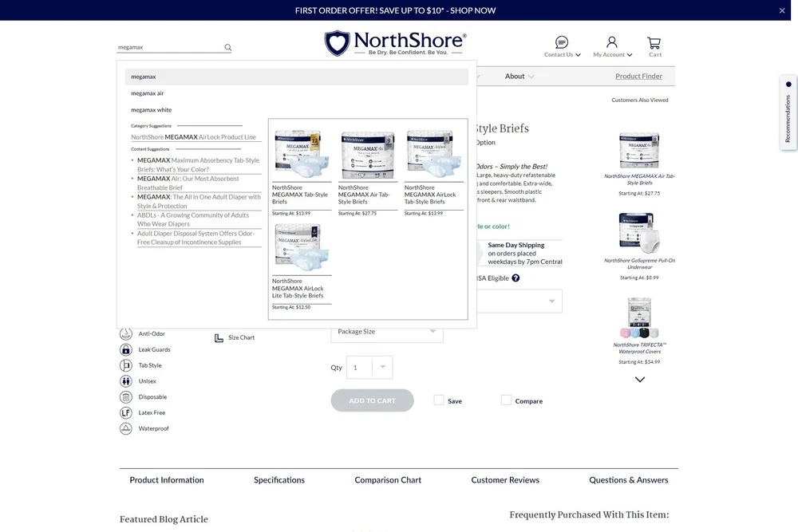Open the Contact Us chat icon
This screenshot has width=798, height=532.
pyautogui.click(x=561, y=41)
